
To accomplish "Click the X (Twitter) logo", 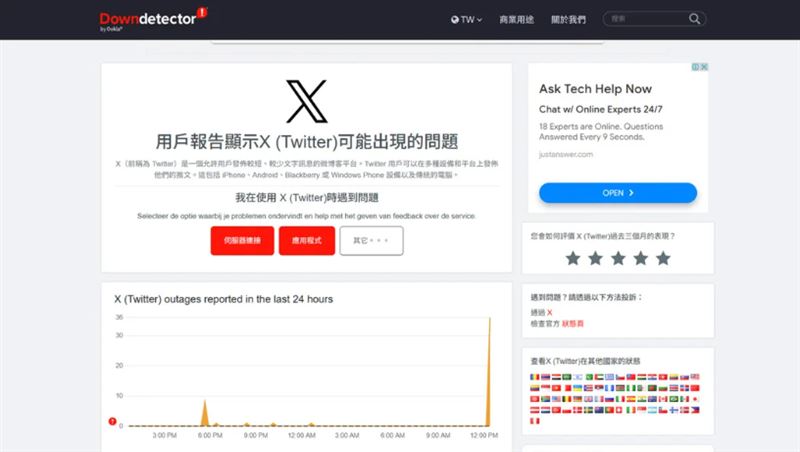I will [307, 101].
